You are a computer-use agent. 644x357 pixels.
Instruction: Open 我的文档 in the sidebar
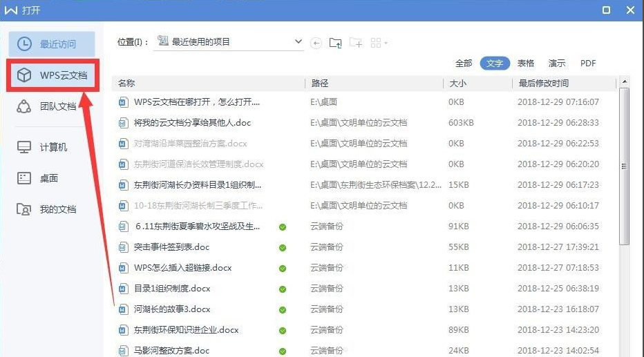47,209
